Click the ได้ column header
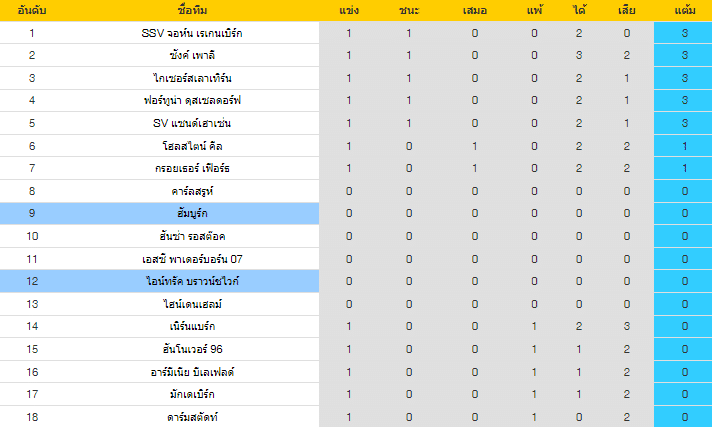 pyautogui.click(x=579, y=10)
